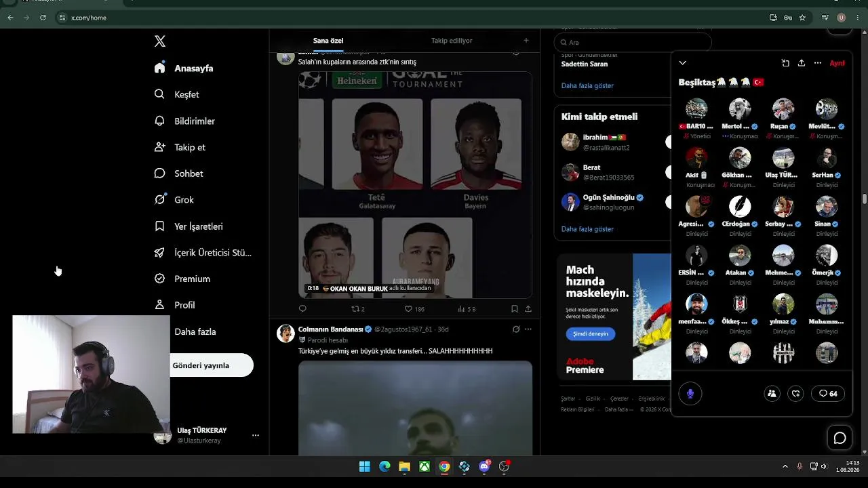This screenshot has height=488, width=868.
Task: Repost the Salah kupaları post
Action: [358, 309]
